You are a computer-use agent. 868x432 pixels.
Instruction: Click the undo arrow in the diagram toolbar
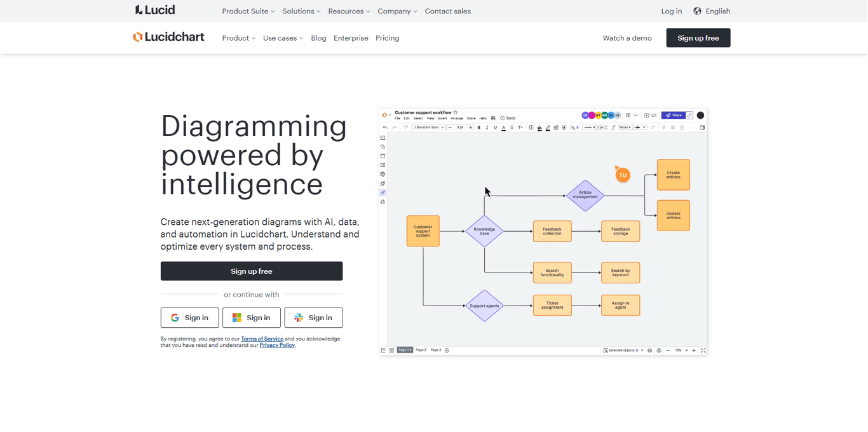tap(385, 128)
